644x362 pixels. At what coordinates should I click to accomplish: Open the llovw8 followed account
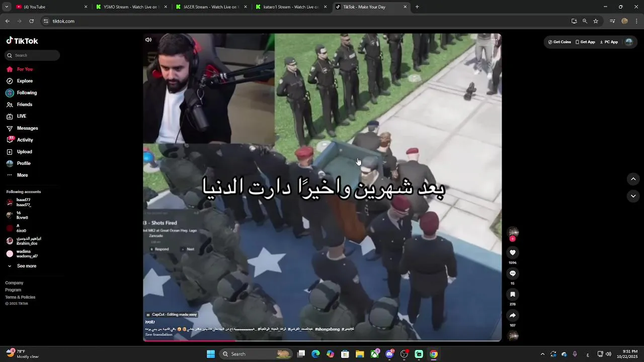18,215
